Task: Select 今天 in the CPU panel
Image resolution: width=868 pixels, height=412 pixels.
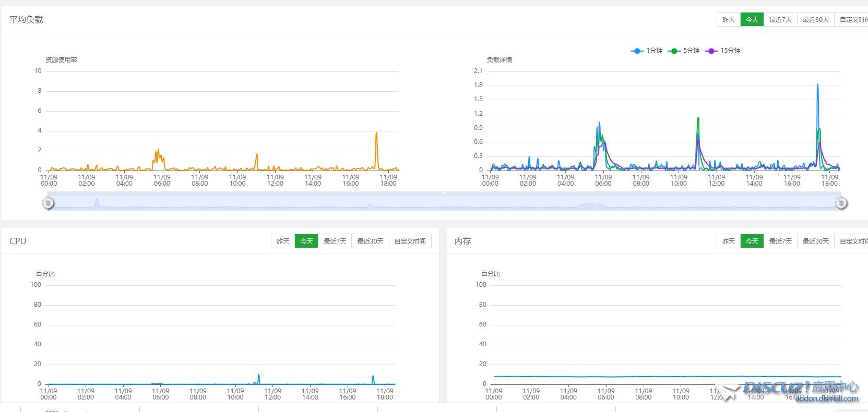Action: (306, 241)
